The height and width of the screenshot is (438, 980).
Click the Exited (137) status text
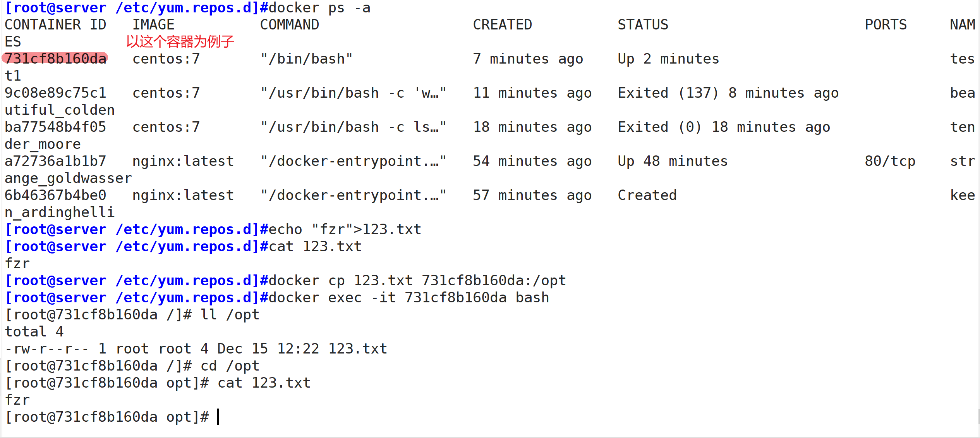point(668,93)
